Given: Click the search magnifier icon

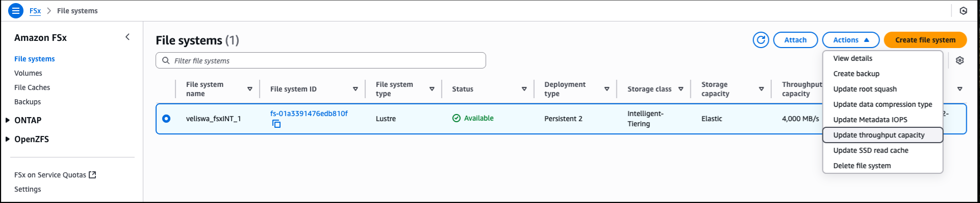Looking at the screenshot, I should click(166, 60).
